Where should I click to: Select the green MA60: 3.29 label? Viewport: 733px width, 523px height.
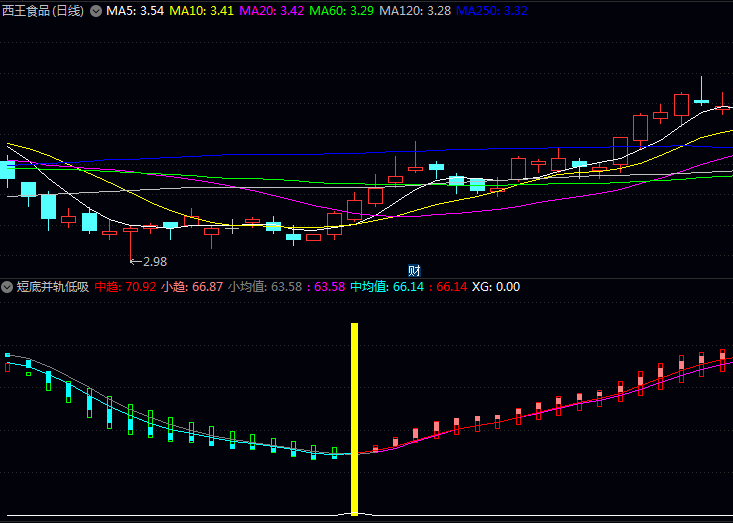coord(342,11)
